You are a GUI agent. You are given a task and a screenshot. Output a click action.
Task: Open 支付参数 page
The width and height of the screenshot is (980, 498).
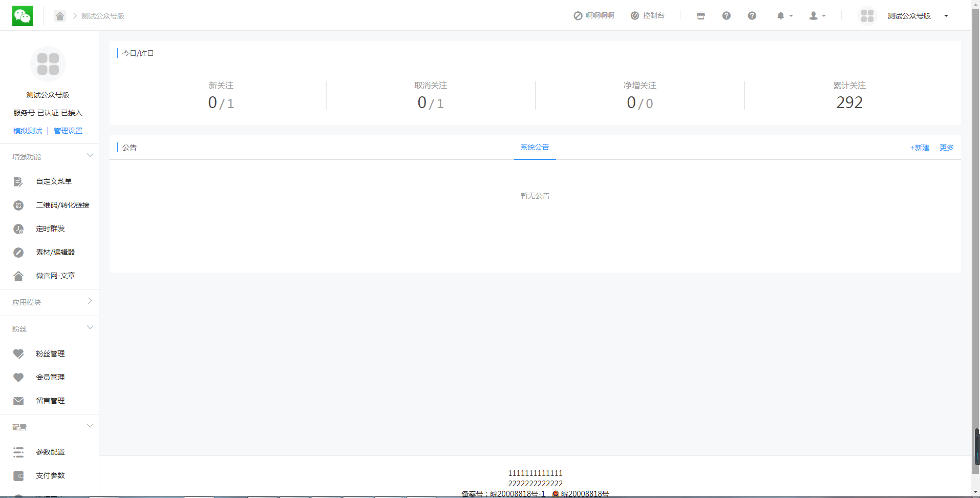coord(50,475)
